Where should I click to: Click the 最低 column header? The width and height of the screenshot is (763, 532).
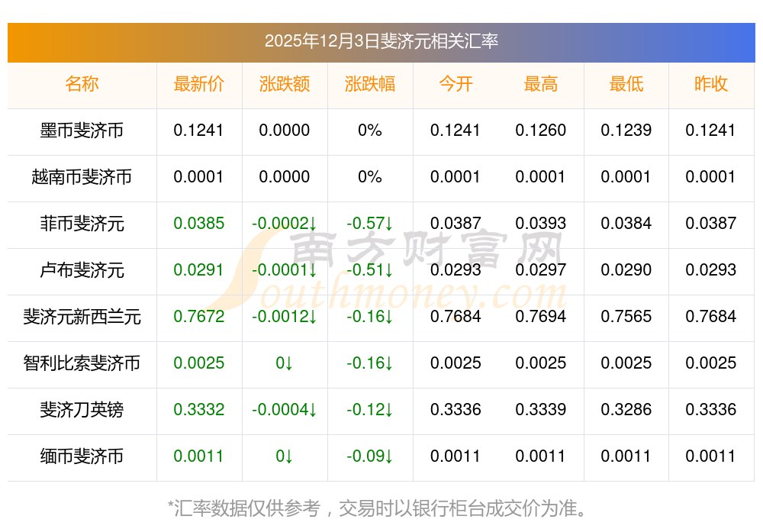coord(626,84)
